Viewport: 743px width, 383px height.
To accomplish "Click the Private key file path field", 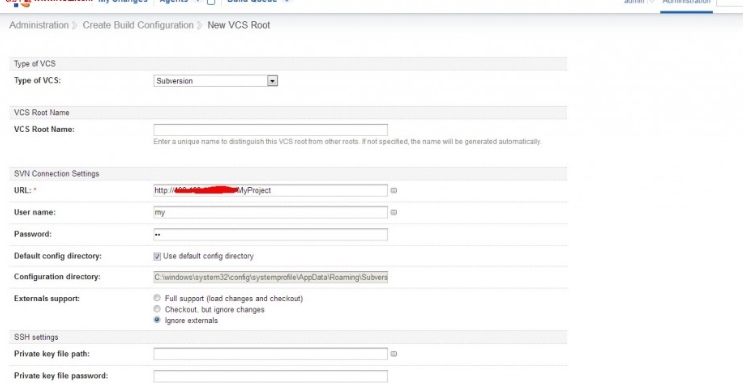I will pos(271,354).
